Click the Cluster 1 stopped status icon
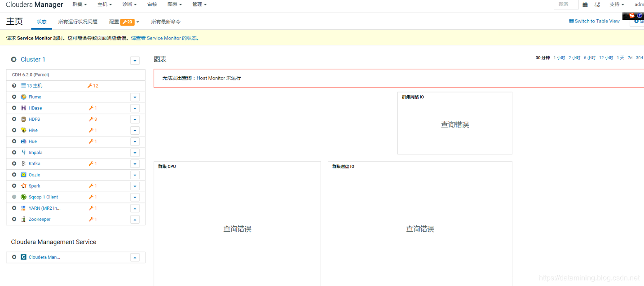644x286 pixels. (x=14, y=59)
